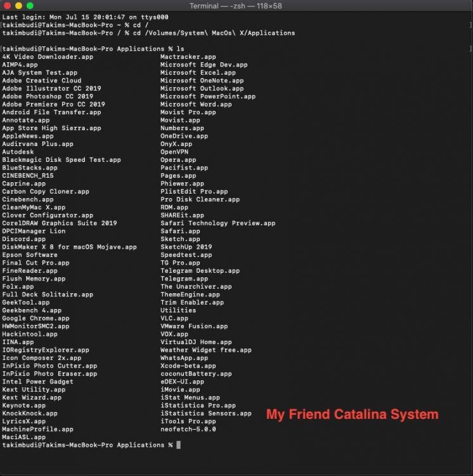Select 'Xcode-beta.app' entry
Screen dimensions: 473x476
(188, 366)
